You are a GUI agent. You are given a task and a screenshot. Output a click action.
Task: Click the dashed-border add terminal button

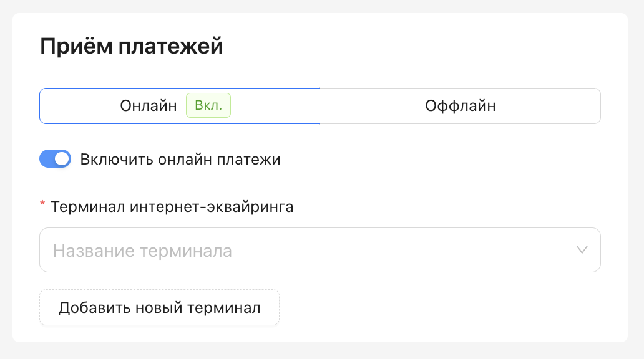point(159,307)
